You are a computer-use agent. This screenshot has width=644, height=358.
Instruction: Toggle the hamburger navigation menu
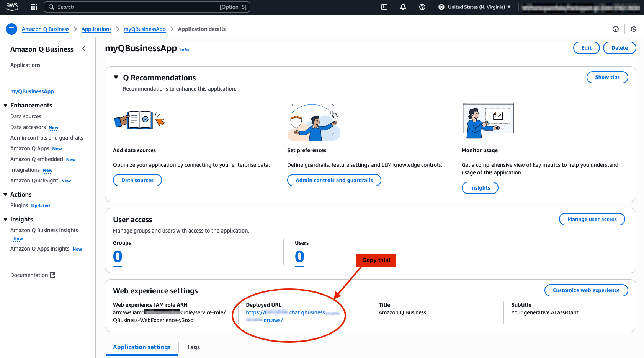coord(11,29)
